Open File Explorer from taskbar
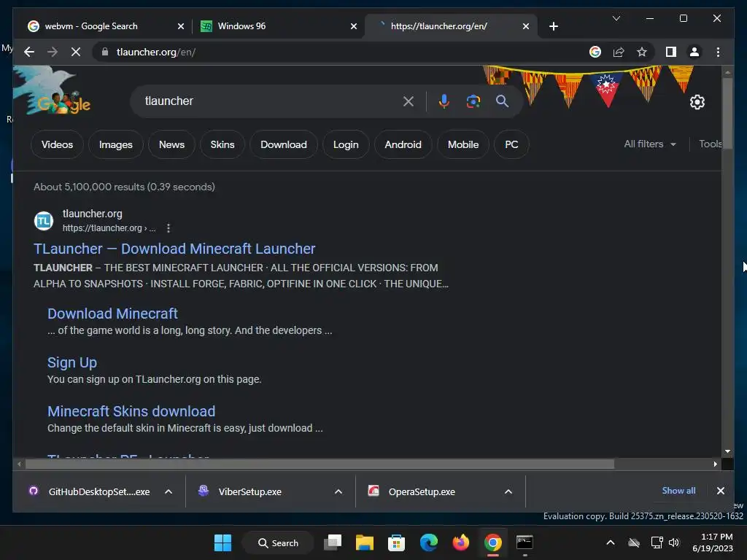This screenshot has height=560, width=747. (365, 542)
